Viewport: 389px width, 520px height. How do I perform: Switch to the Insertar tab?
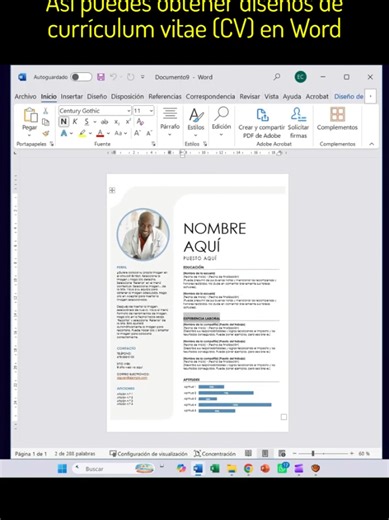tap(72, 96)
